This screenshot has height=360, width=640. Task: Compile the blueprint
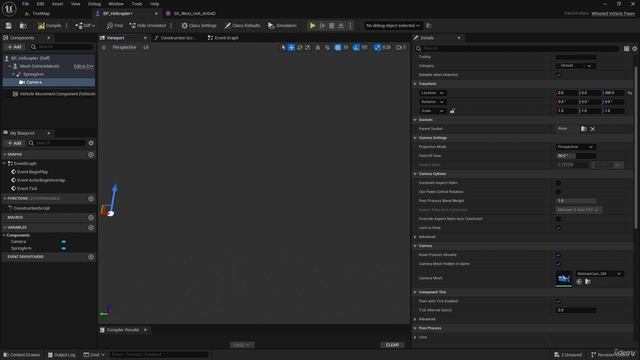pyautogui.click(x=50, y=26)
